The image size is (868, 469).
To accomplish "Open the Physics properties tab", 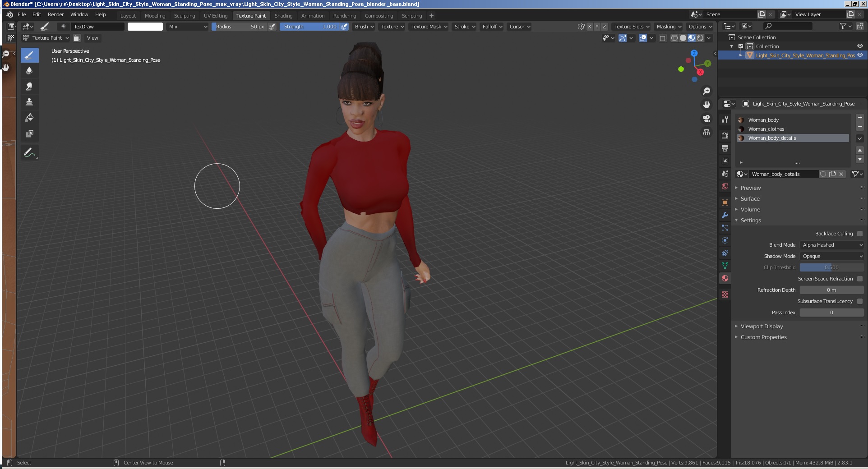I will pyautogui.click(x=725, y=240).
